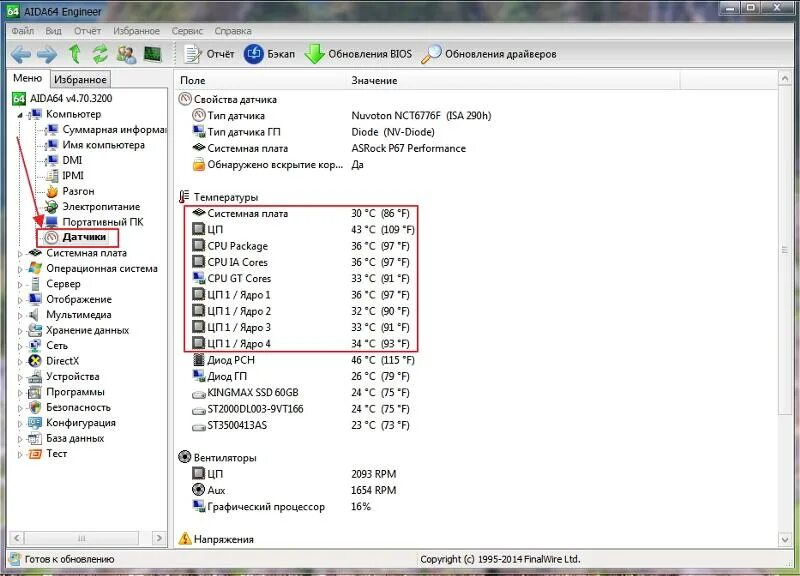This screenshot has width=800, height=576.
Task: Click the Конфигурация tree icon
Action: 35,423
